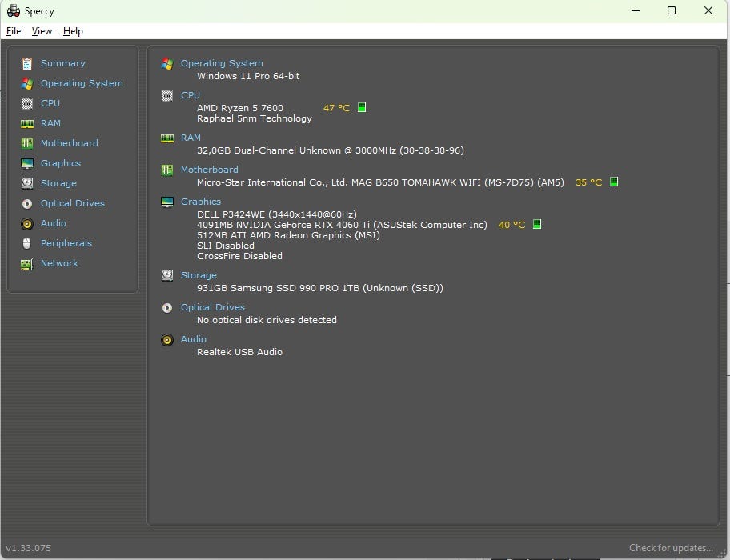Viewport: 730px width, 560px height.
Task: Open CPU heading link in main panel
Action: [x=191, y=95]
